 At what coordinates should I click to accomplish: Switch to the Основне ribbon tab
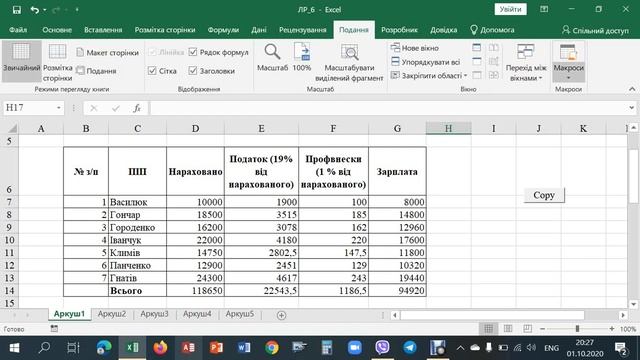click(57, 30)
